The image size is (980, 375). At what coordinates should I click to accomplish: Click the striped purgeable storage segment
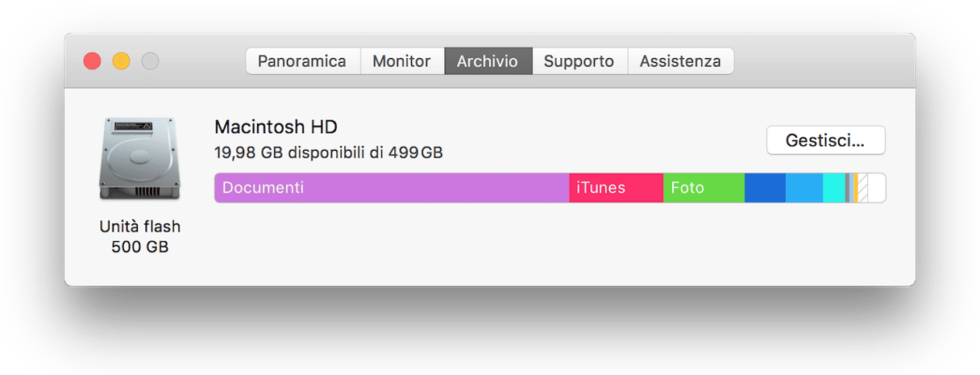point(862,188)
